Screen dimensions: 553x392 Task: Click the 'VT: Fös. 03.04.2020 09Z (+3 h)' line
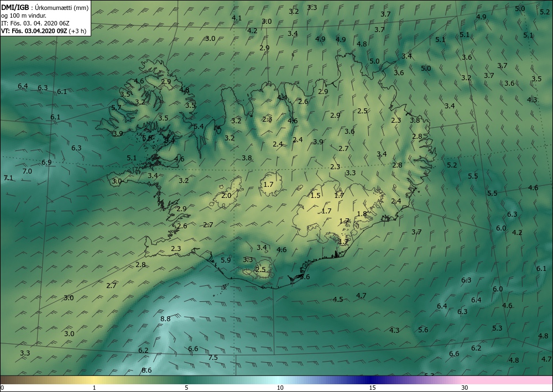(44, 30)
